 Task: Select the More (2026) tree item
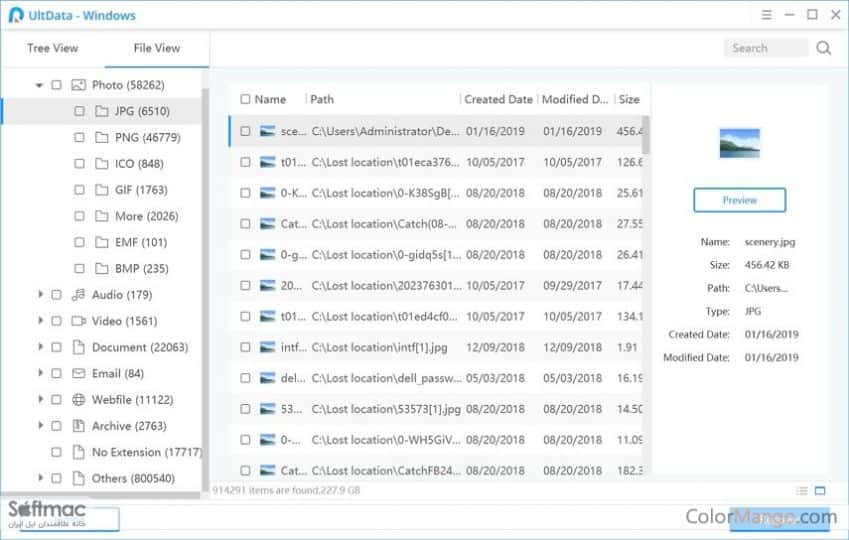click(147, 216)
